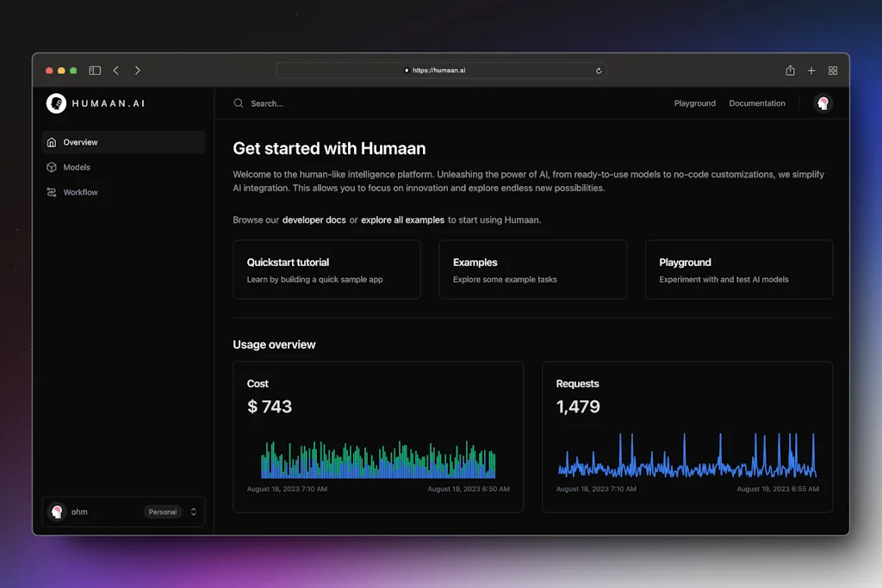This screenshot has width=882, height=588.
Task: Click the ohm account avatar at bottom left
Action: [x=57, y=511]
